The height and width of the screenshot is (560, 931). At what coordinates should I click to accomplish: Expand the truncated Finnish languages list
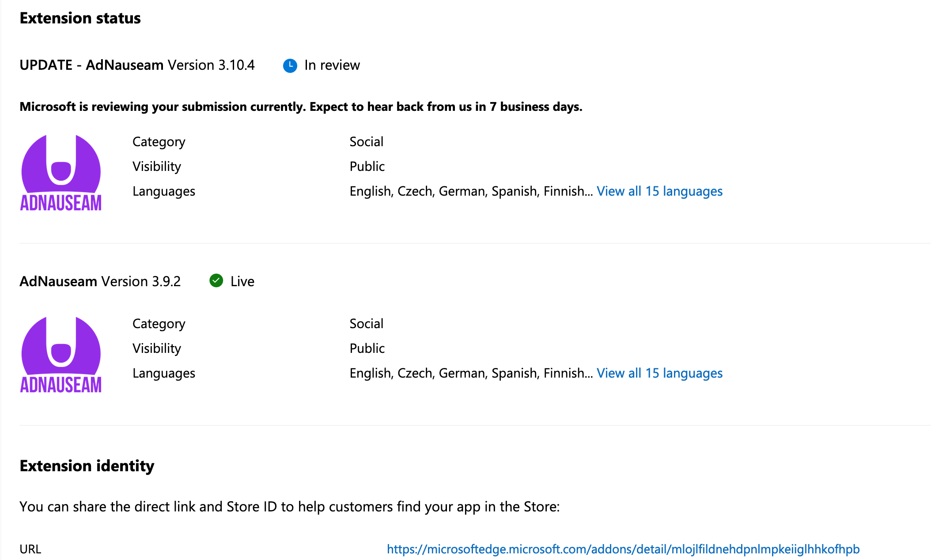659,191
